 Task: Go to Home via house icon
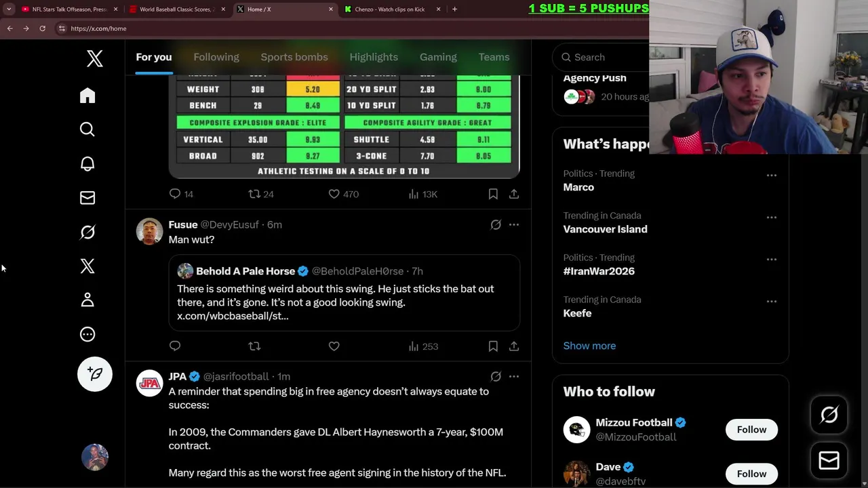pos(87,96)
